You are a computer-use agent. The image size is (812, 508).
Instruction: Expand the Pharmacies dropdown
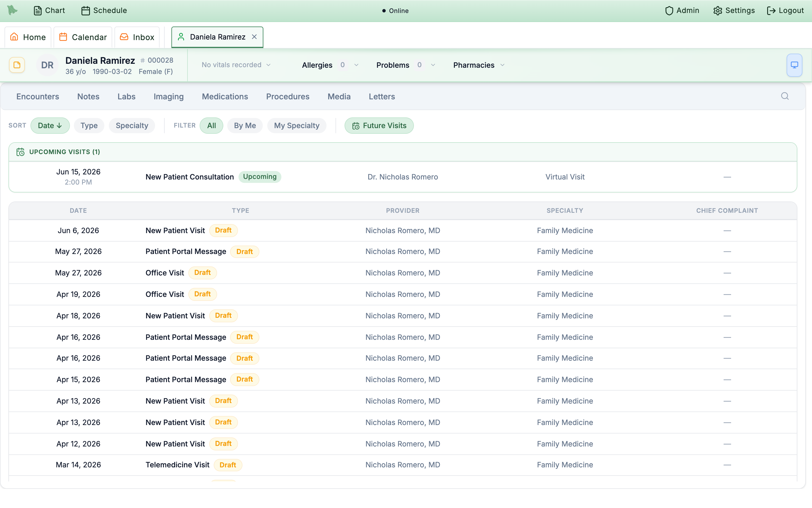479,65
